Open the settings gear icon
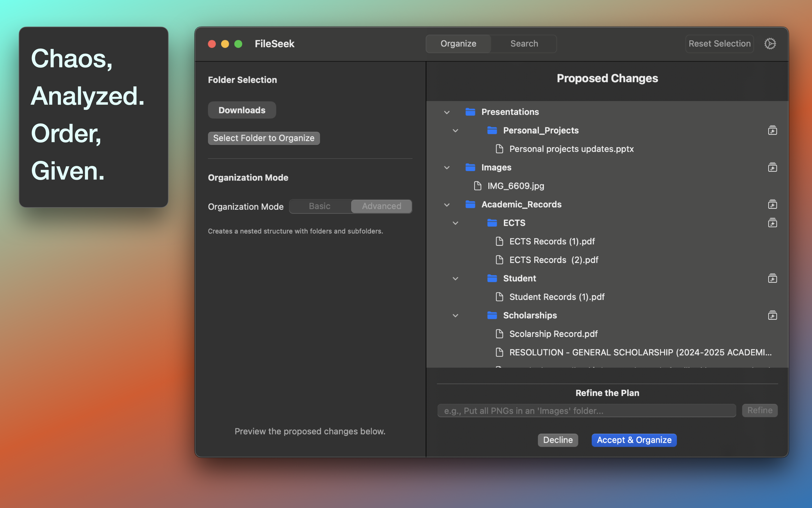The image size is (812, 508). coord(770,44)
